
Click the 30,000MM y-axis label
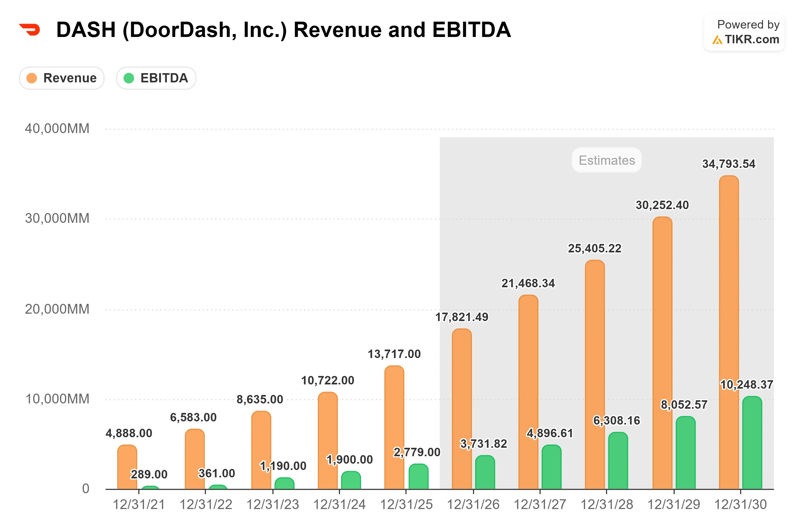(57, 218)
